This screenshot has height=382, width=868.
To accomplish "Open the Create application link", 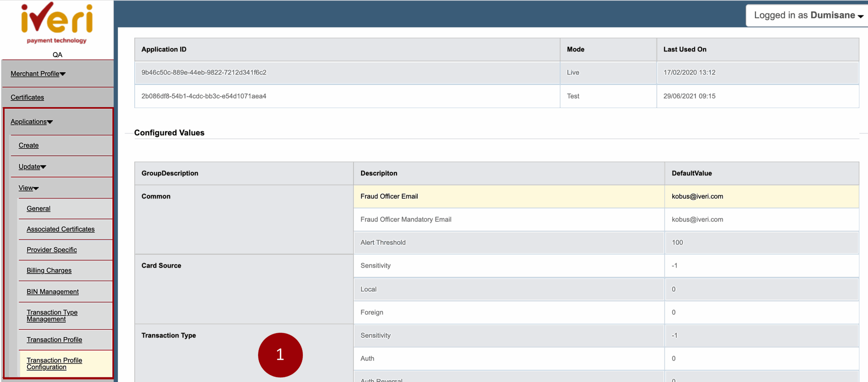I will coord(28,145).
